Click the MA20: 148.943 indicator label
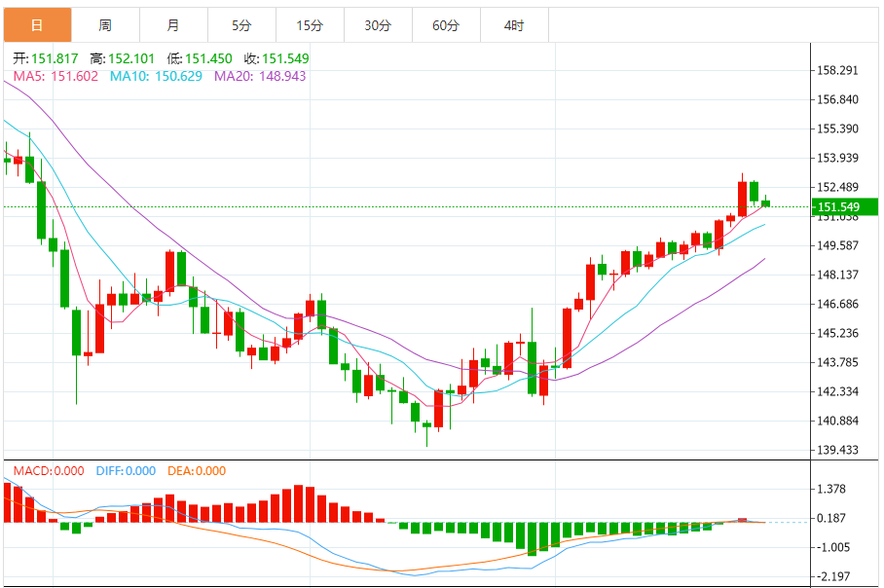The image size is (884, 588). pos(260,76)
